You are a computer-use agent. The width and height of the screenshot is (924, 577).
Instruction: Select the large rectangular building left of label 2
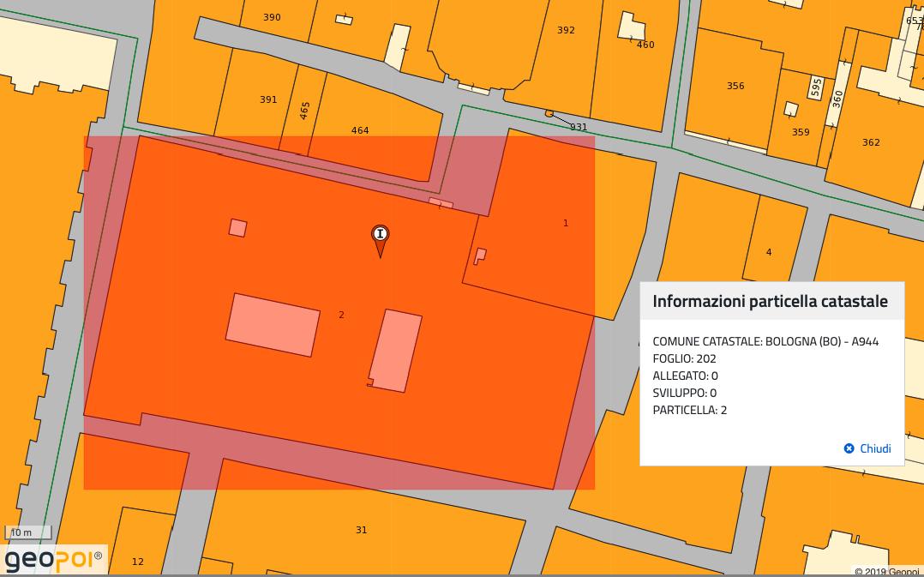click(x=273, y=324)
